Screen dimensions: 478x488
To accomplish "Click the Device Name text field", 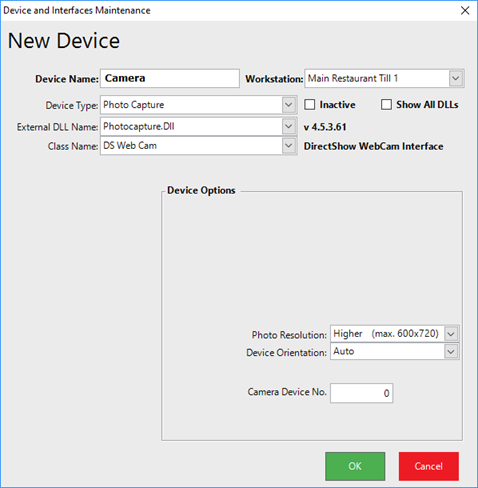I will [170, 79].
